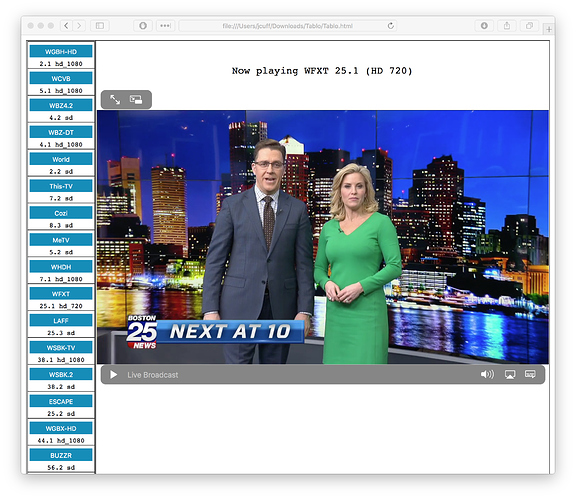Image resolution: width=576 pixels, height=499 pixels.
Task: Add a new Safari tab
Action: tap(548, 29)
